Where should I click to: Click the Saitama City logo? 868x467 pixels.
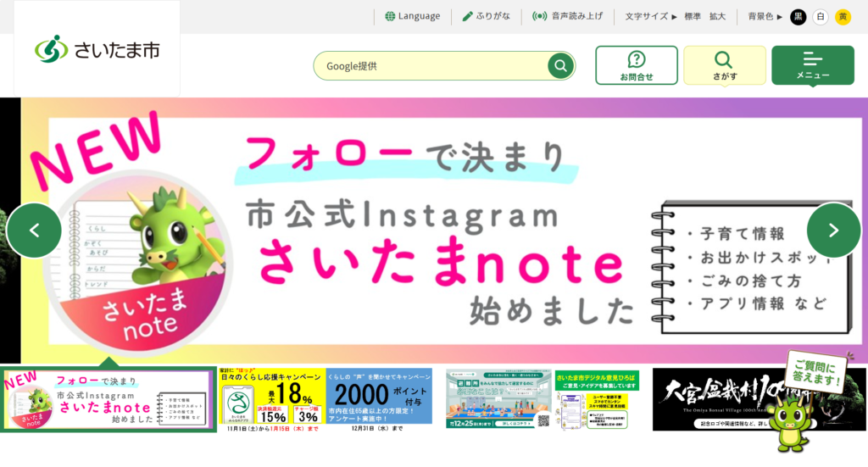point(97,49)
